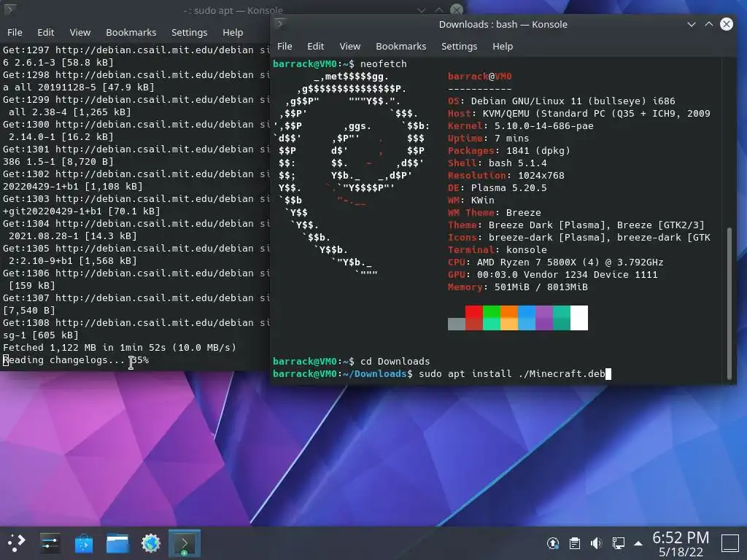Open Edit menu in sudo apt Konsole
This screenshot has height=560, width=747.
(46, 32)
